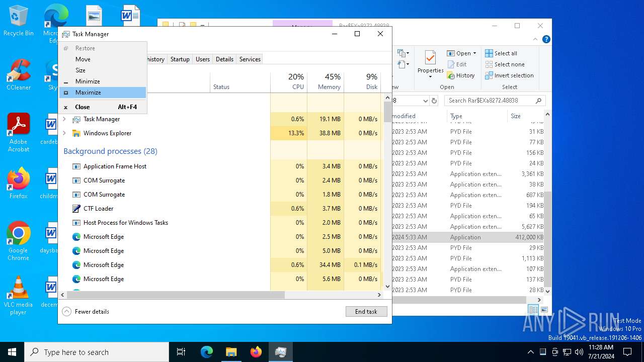Switch to the Startup tab
The image size is (644, 362).
click(180, 59)
